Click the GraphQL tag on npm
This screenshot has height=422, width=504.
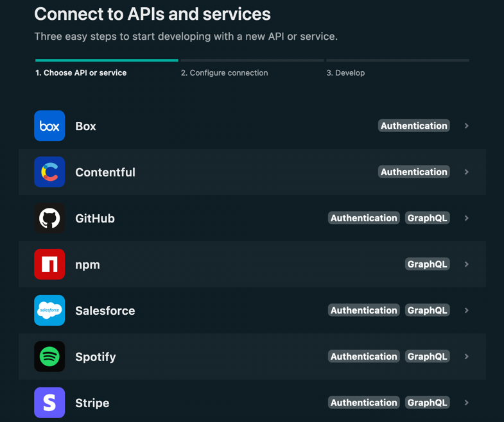[427, 264]
